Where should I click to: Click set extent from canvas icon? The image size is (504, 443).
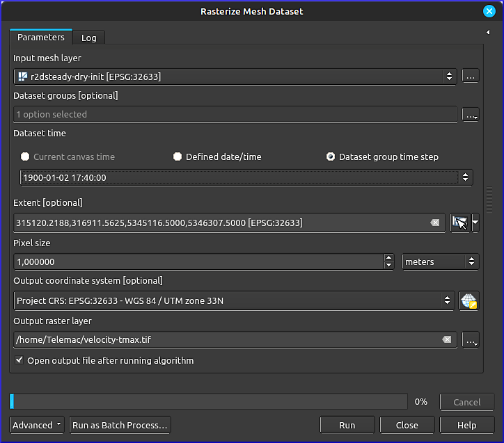(460, 223)
